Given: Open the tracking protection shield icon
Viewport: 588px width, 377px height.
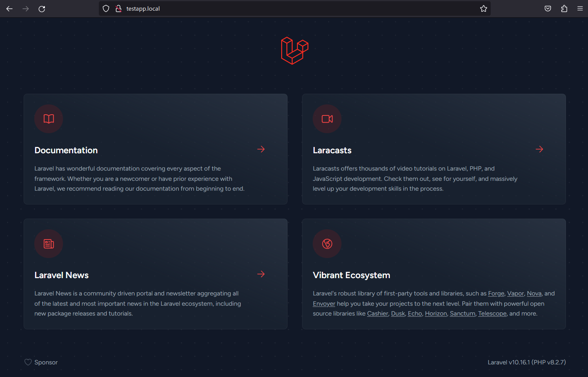Looking at the screenshot, I should point(106,9).
